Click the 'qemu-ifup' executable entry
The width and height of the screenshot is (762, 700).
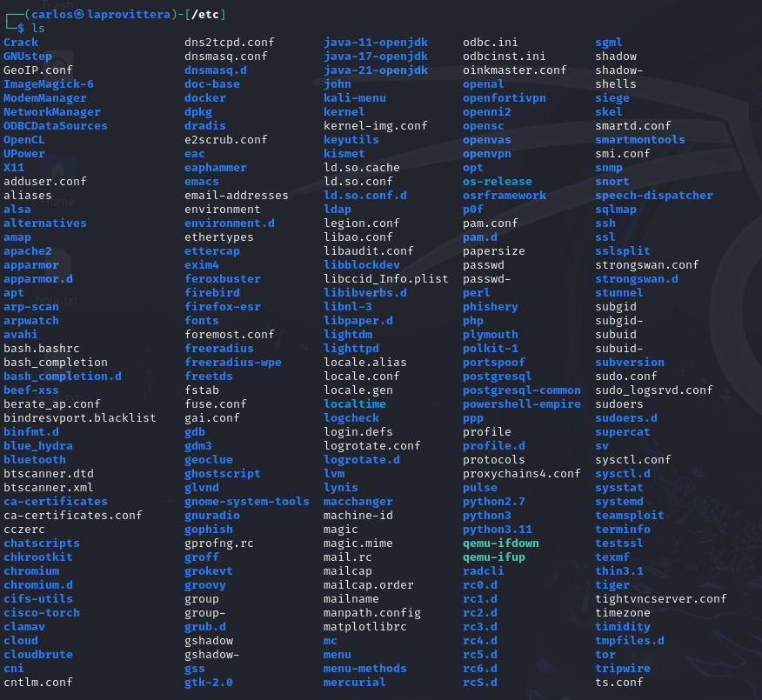click(494, 557)
